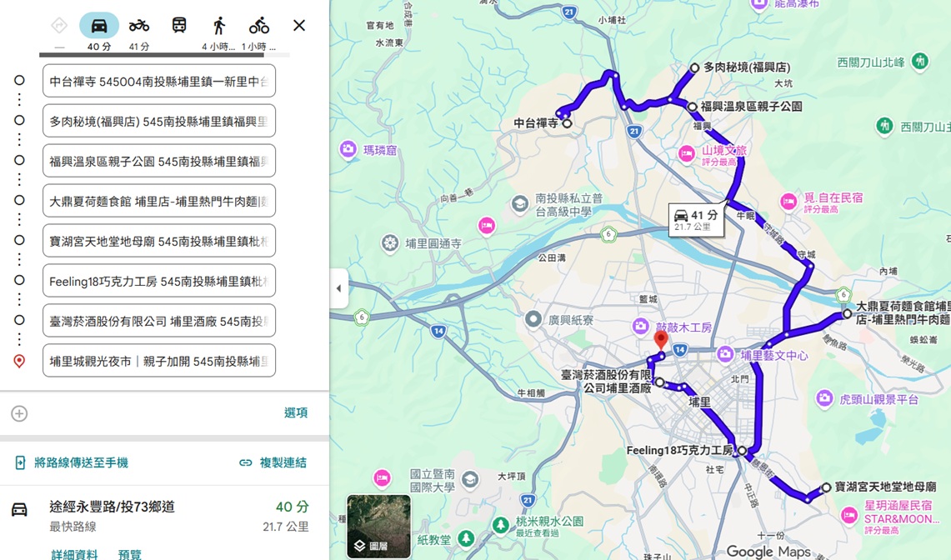Click the 南投縣私立普台高級中學 school icon
The height and width of the screenshot is (560, 951).
pos(520,204)
